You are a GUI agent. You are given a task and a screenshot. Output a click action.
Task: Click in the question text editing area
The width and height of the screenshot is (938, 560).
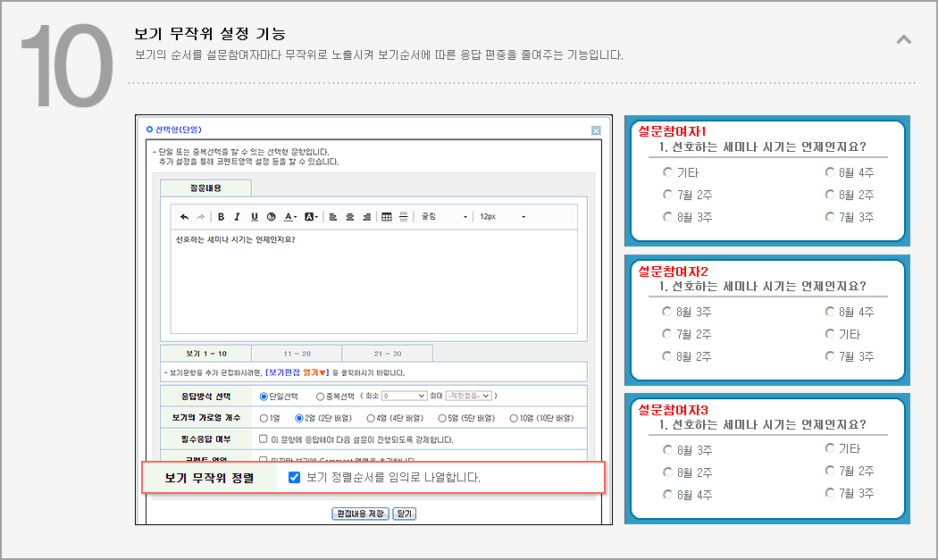pos(373,286)
